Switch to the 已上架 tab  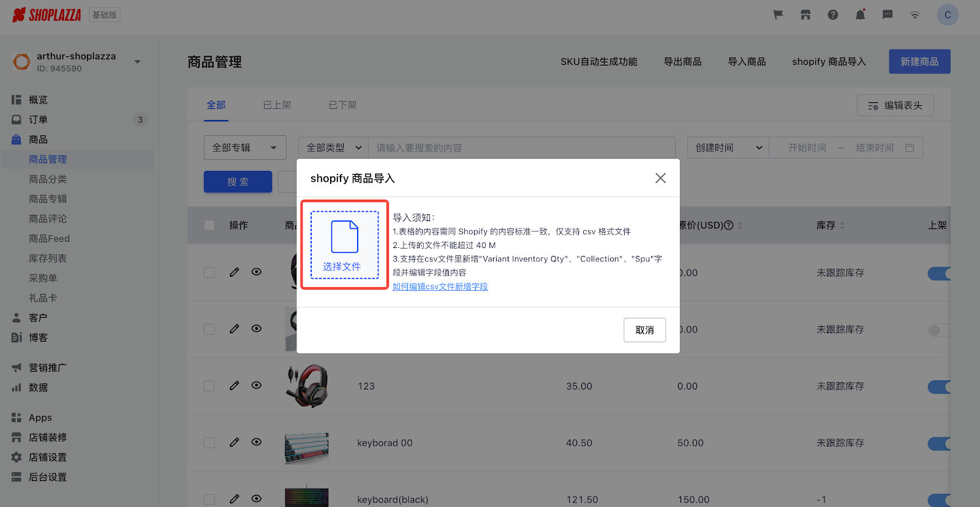point(277,105)
